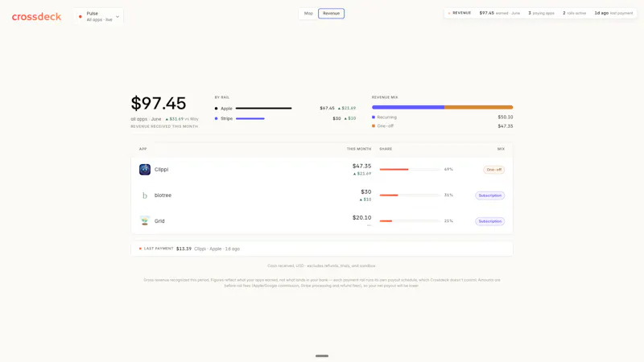The width and height of the screenshot is (644, 362).
Task: Click the $31.69 vs May change indicator
Action: coord(182,119)
